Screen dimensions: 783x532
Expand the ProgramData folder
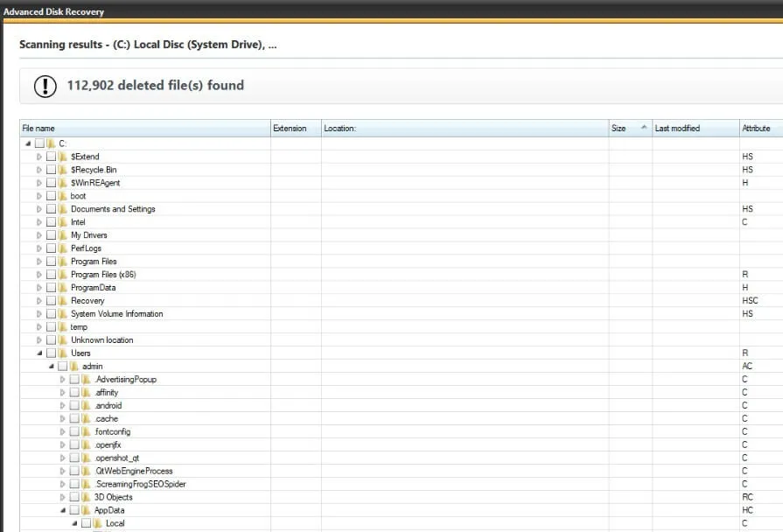pyautogui.click(x=39, y=288)
